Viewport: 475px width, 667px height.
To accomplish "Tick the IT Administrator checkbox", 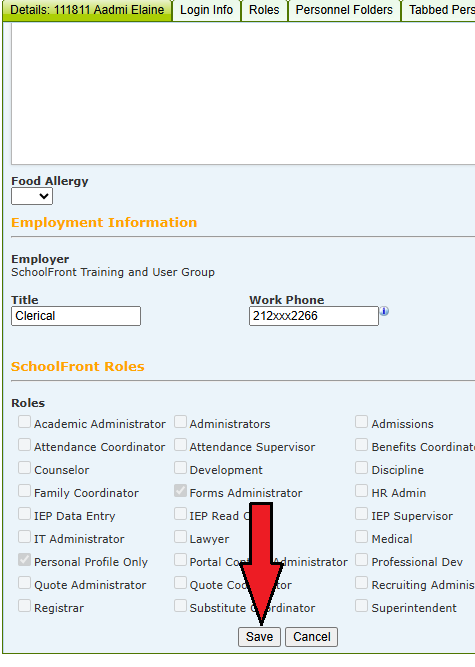I will [24, 537].
